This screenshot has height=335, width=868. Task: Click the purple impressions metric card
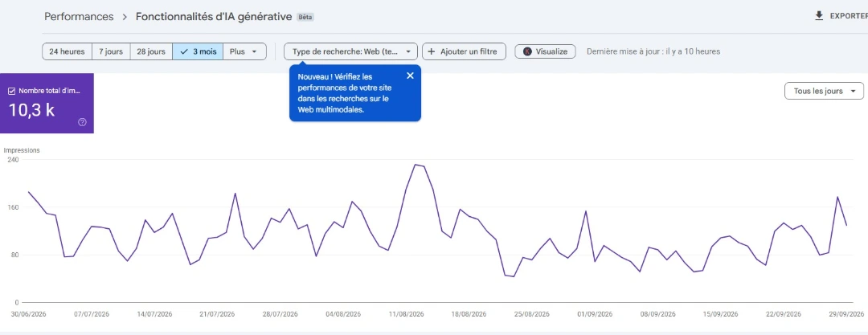47,104
